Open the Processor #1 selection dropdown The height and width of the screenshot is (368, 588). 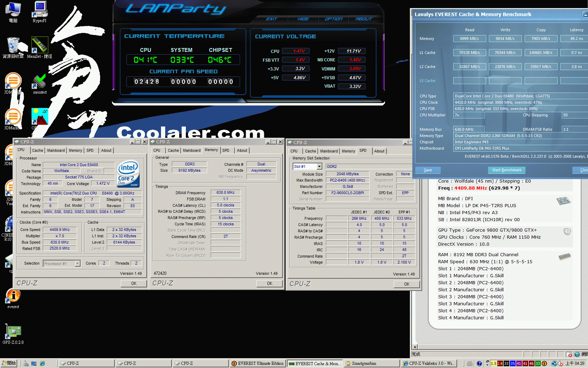click(x=78, y=264)
